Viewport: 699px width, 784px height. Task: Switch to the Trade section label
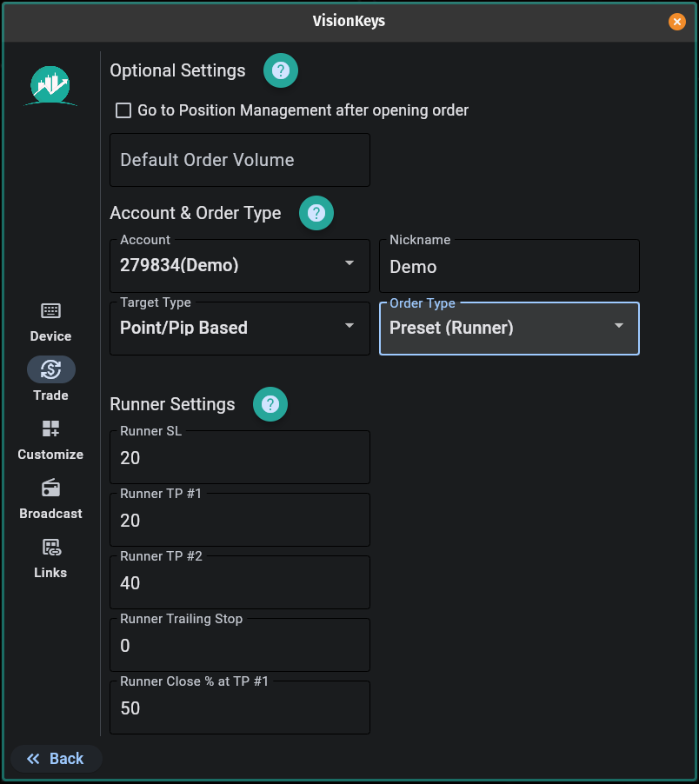pyautogui.click(x=50, y=395)
